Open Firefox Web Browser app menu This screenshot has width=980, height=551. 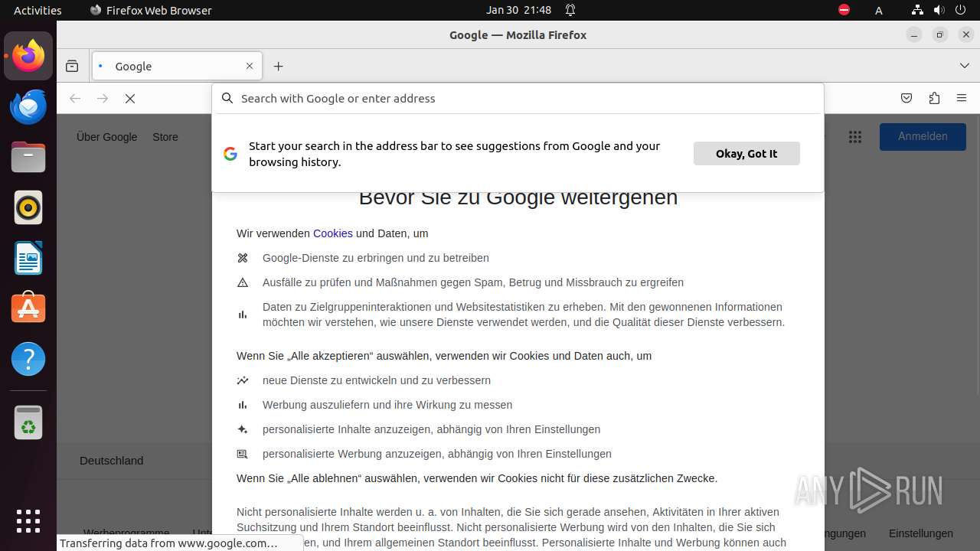[x=151, y=10]
